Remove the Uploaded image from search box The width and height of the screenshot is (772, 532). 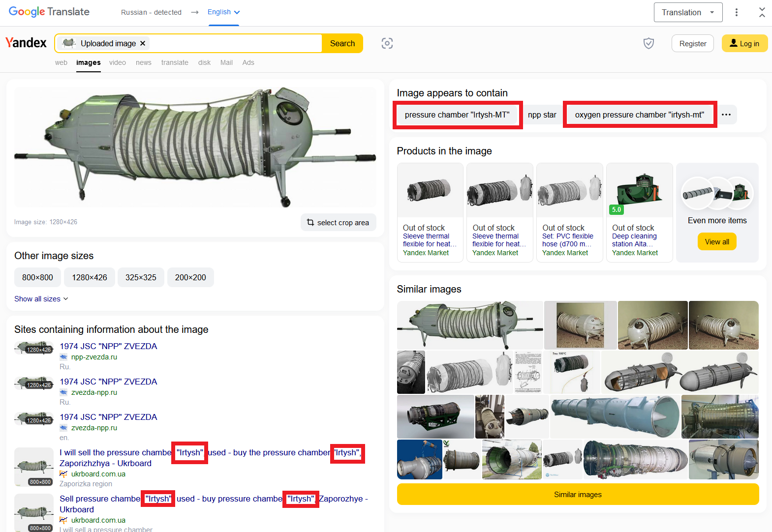(143, 43)
